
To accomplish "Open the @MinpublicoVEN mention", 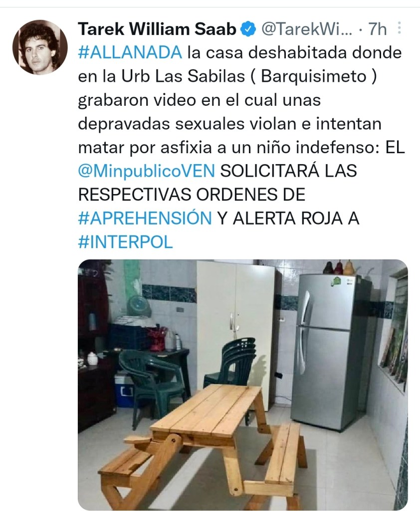I will point(146,171).
